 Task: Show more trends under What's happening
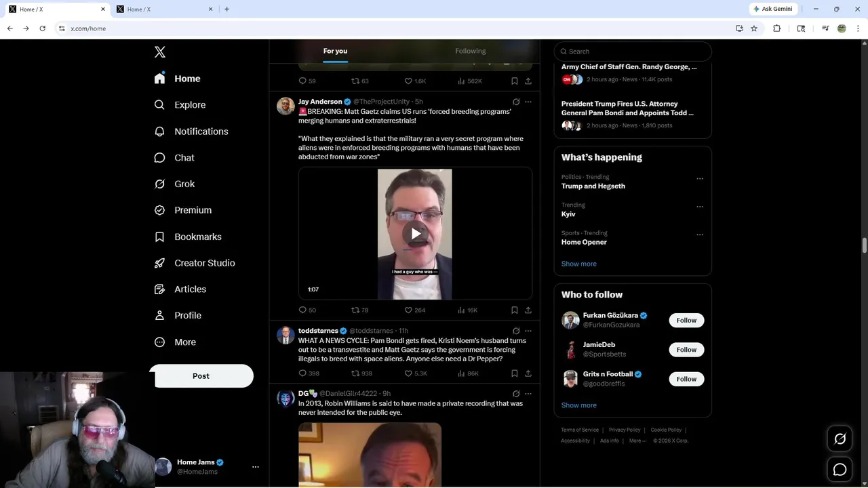click(579, 264)
